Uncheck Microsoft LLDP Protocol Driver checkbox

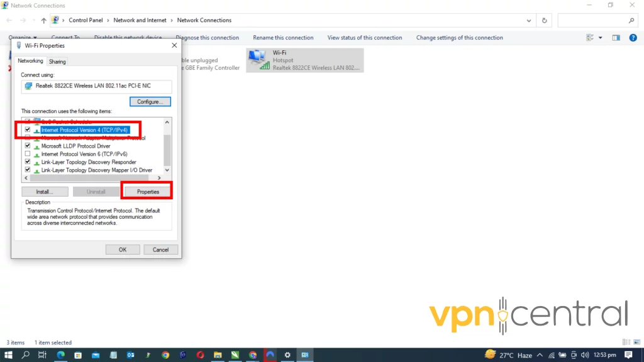coord(28,146)
